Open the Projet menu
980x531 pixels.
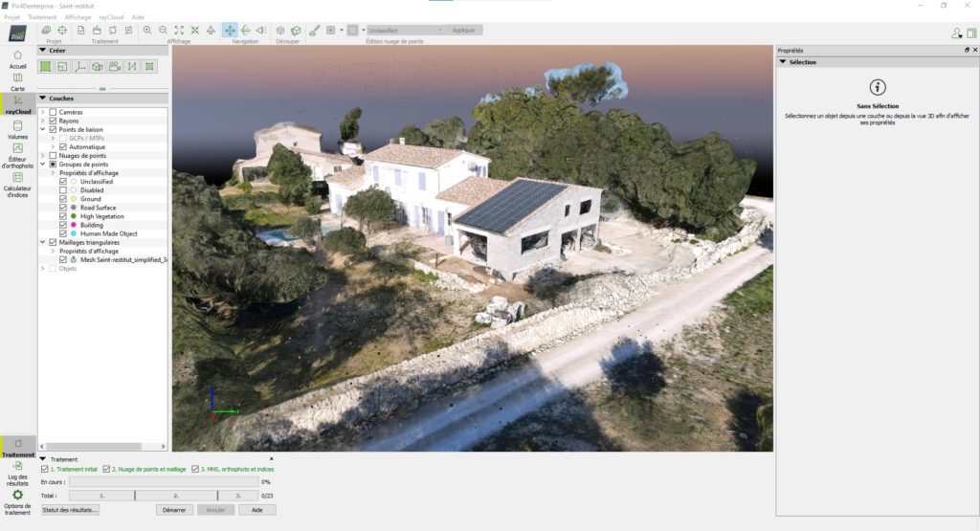(x=11, y=17)
